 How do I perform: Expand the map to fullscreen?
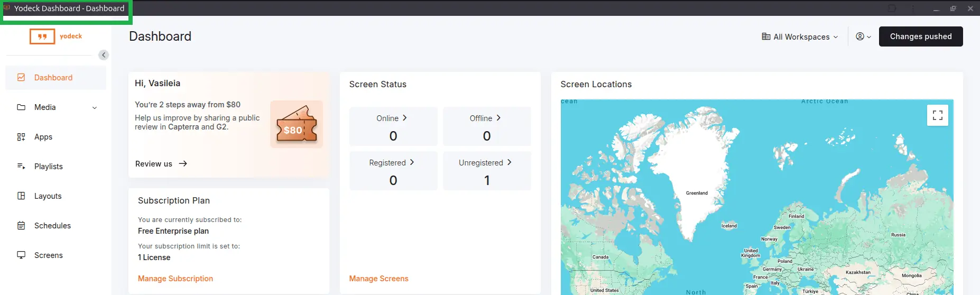pos(938,115)
